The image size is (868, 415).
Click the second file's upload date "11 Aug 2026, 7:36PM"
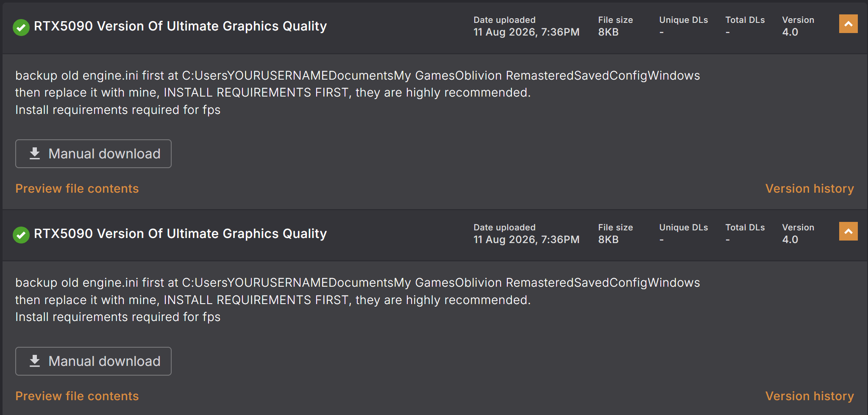[526, 240]
